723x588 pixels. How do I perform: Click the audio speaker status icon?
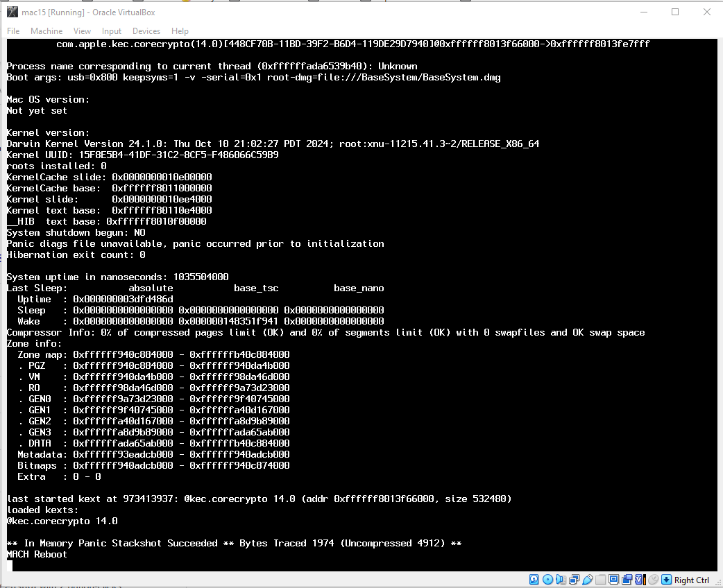click(x=561, y=580)
